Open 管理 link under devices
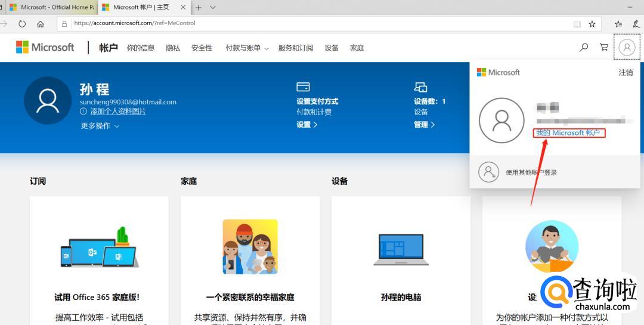 425,125
